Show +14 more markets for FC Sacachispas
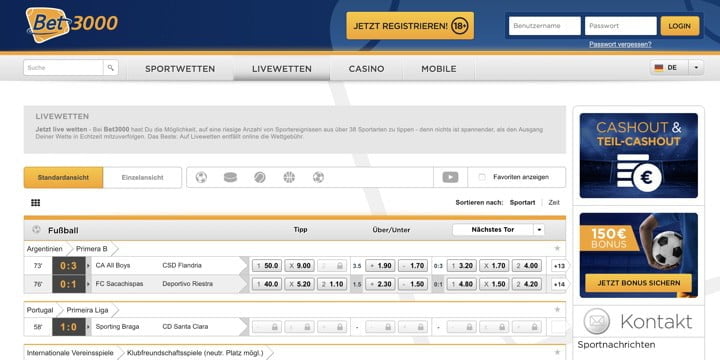 [559, 284]
